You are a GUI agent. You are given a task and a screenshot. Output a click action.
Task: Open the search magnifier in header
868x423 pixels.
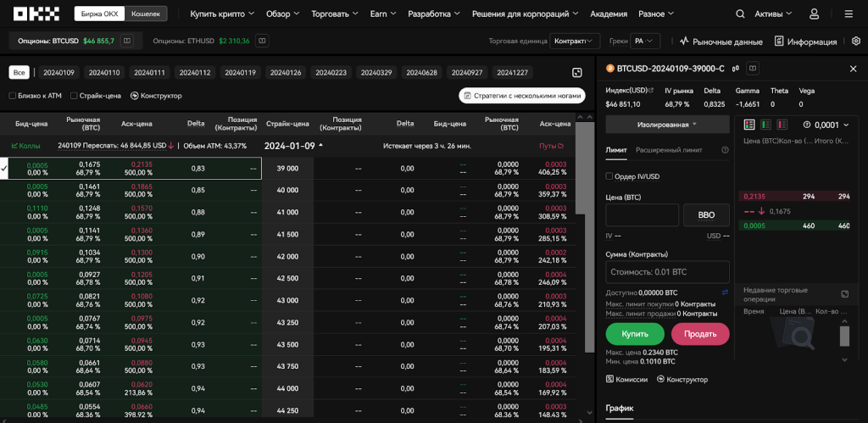740,14
